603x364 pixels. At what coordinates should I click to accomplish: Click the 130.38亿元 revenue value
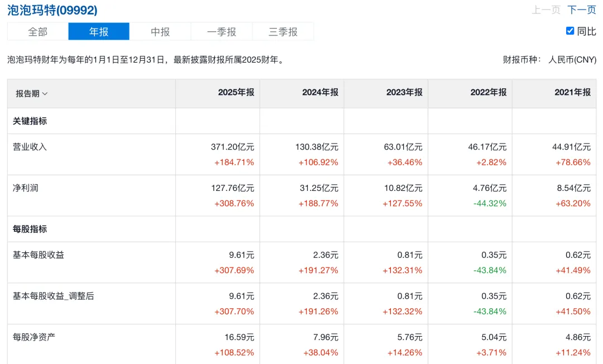pos(317,147)
